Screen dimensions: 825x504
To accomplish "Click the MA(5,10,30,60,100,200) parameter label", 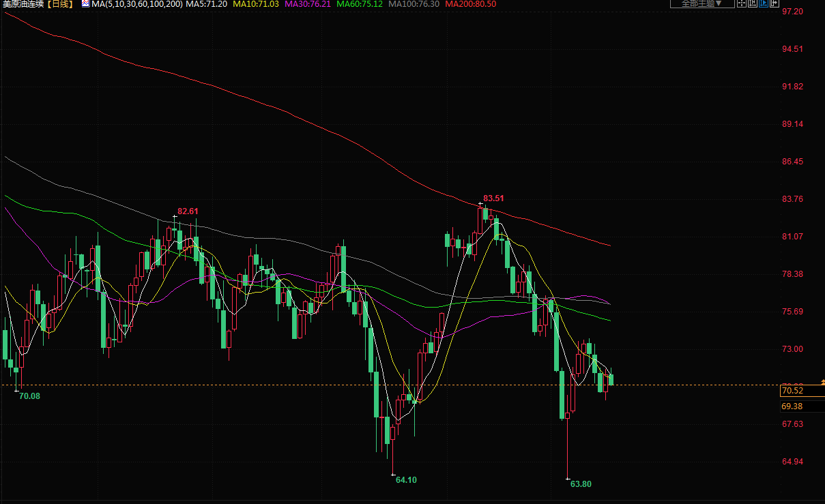I will click(137, 4).
